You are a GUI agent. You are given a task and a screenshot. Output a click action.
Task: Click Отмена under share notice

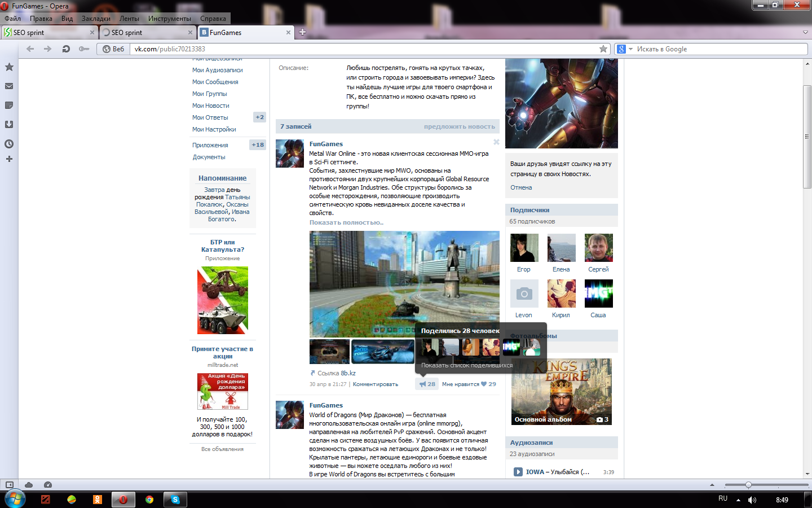[521, 187]
